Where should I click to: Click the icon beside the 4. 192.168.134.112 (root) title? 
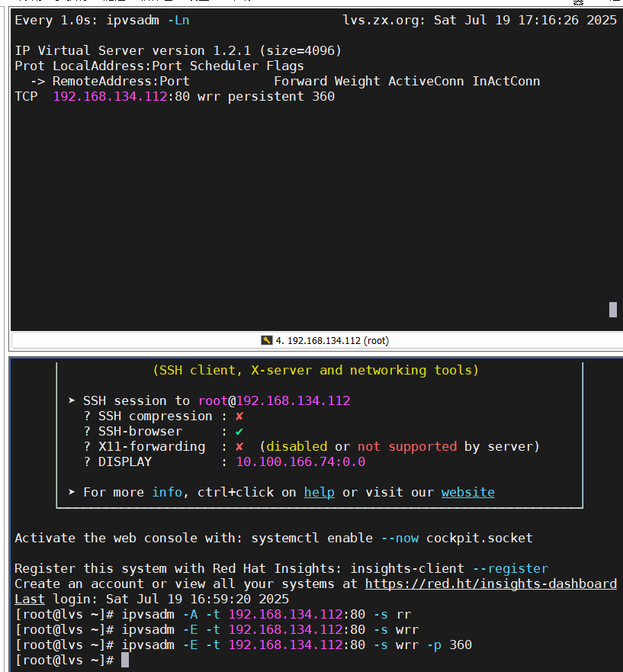pos(267,340)
